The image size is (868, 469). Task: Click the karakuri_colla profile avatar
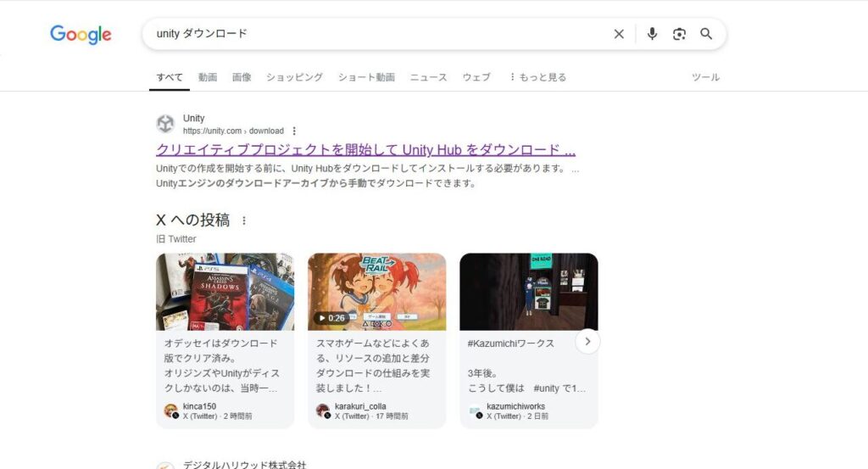pyautogui.click(x=323, y=410)
